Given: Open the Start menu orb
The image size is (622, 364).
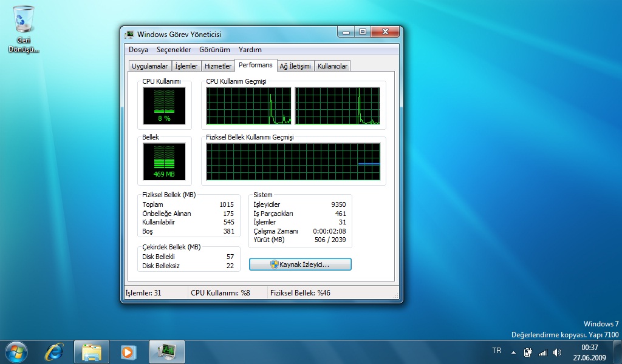Looking at the screenshot, I should click(x=16, y=352).
